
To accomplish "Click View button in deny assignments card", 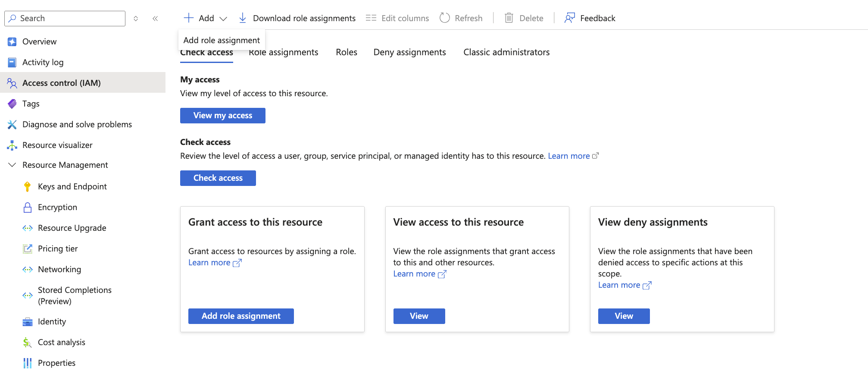I will click(624, 316).
